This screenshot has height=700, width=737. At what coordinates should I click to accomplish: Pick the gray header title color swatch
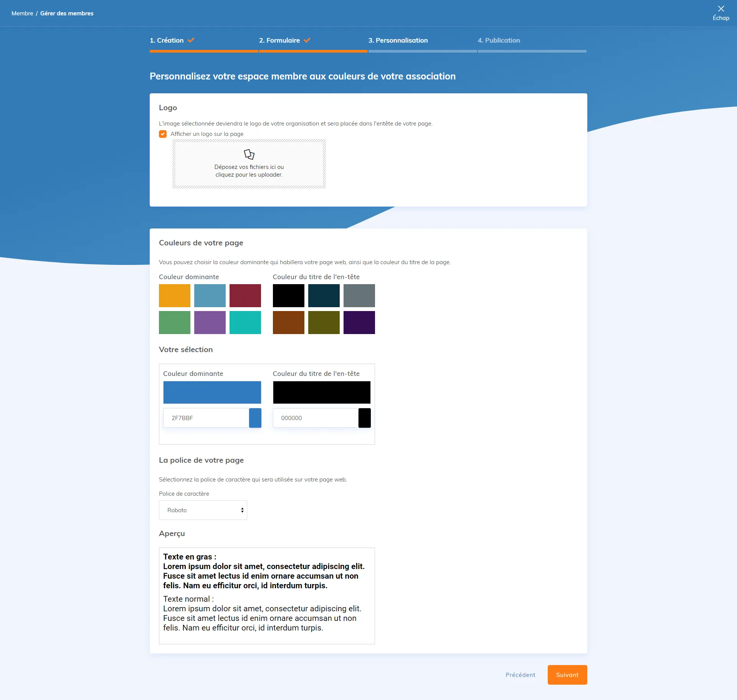tap(359, 296)
